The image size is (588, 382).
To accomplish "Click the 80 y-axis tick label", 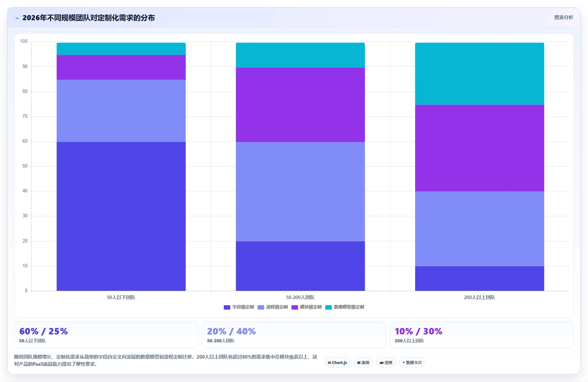I will pos(25,92).
